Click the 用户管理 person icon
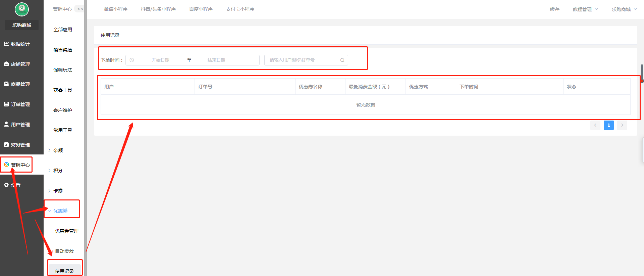This screenshot has width=644, height=276. (x=6, y=124)
